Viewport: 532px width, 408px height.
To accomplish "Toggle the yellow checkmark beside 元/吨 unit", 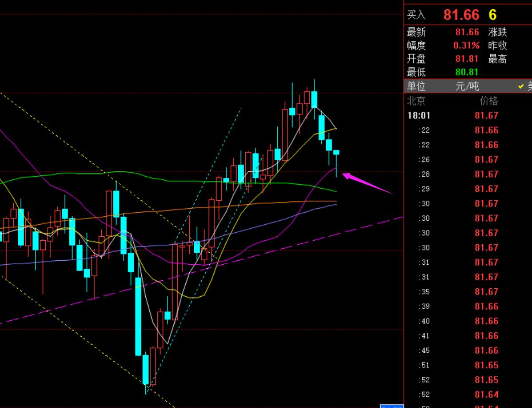I will point(521,86).
